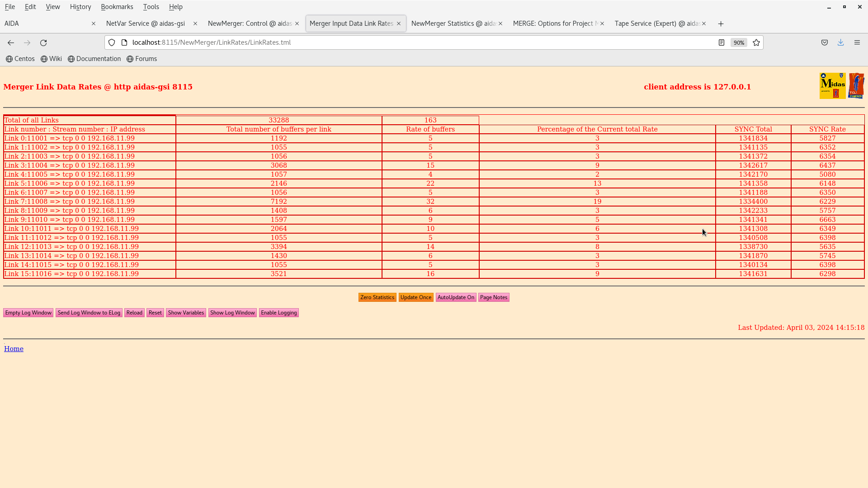868x488 pixels.
Task: Open Page Notes
Action: click(494, 297)
